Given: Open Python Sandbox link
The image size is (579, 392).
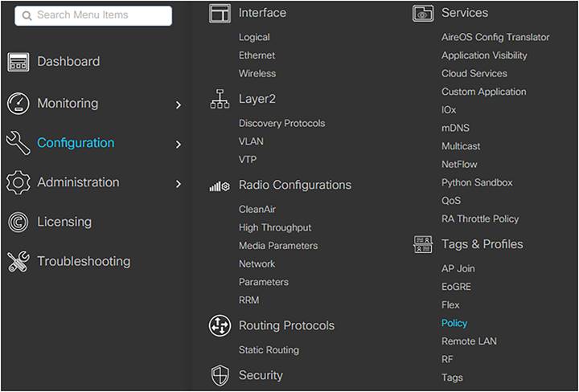Looking at the screenshot, I should pos(477,182).
